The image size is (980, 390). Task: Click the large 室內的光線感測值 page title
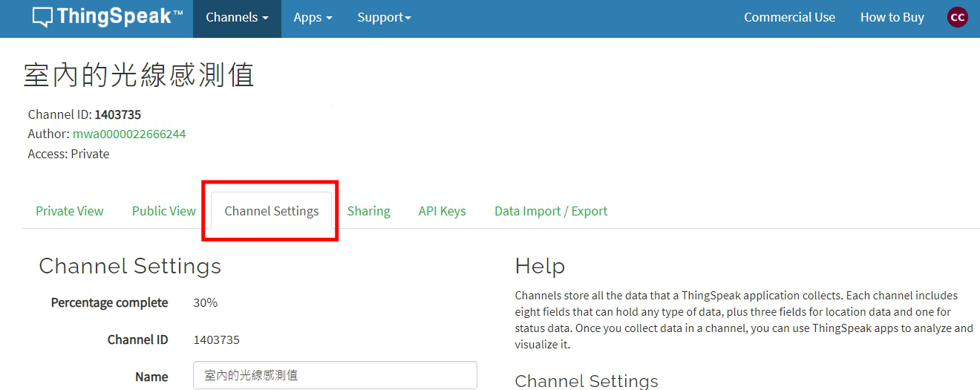point(139,75)
